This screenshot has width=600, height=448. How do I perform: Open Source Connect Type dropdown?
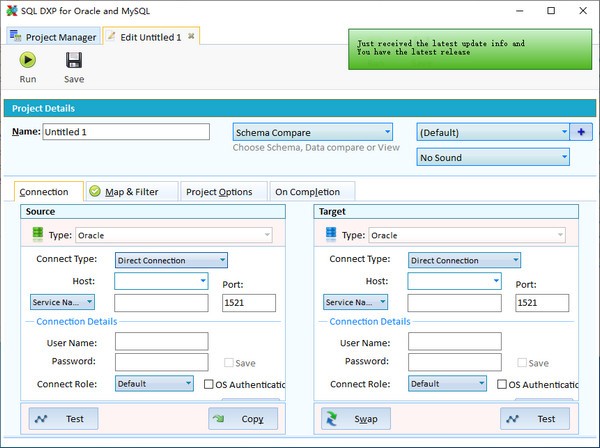click(x=171, y=260)
